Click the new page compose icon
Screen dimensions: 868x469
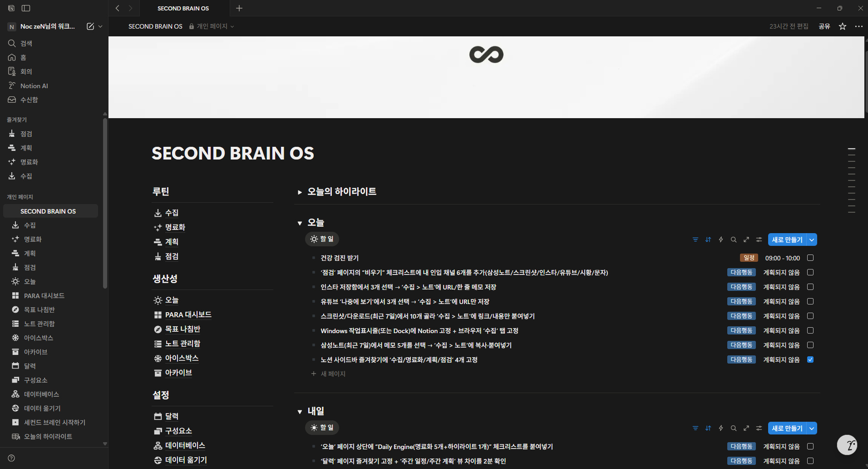click(90, 26)
